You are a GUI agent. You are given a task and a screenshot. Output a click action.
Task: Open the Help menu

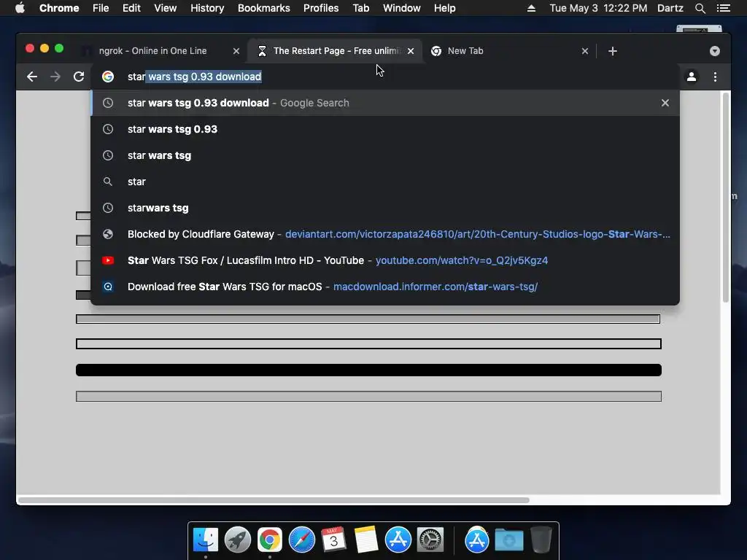444,8
